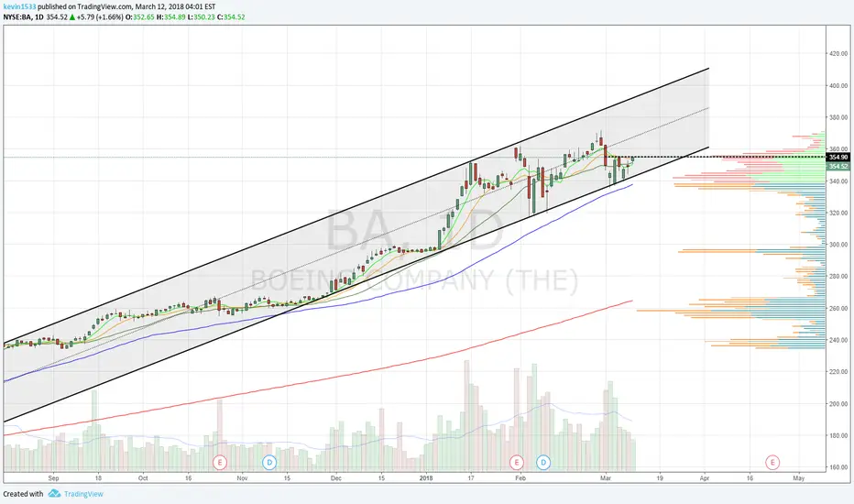The image size is (854, 504).
Task: Click the 18 date label after Sep
Action: [x=98, y=478]
